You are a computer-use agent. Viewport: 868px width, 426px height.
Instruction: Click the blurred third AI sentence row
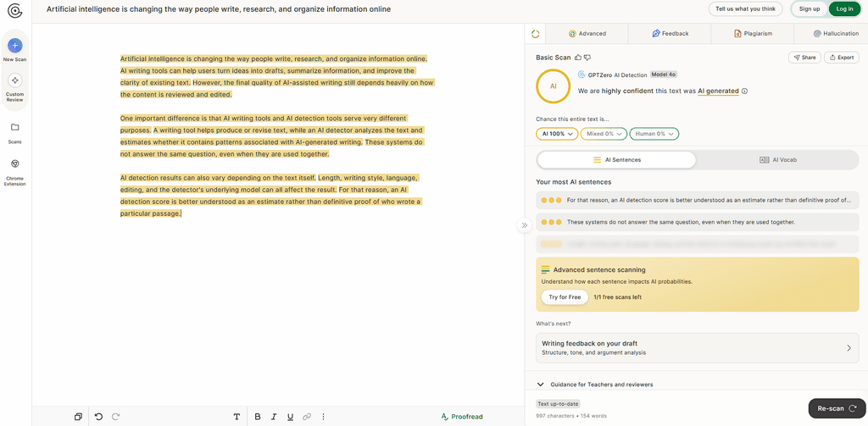(698, 243)
